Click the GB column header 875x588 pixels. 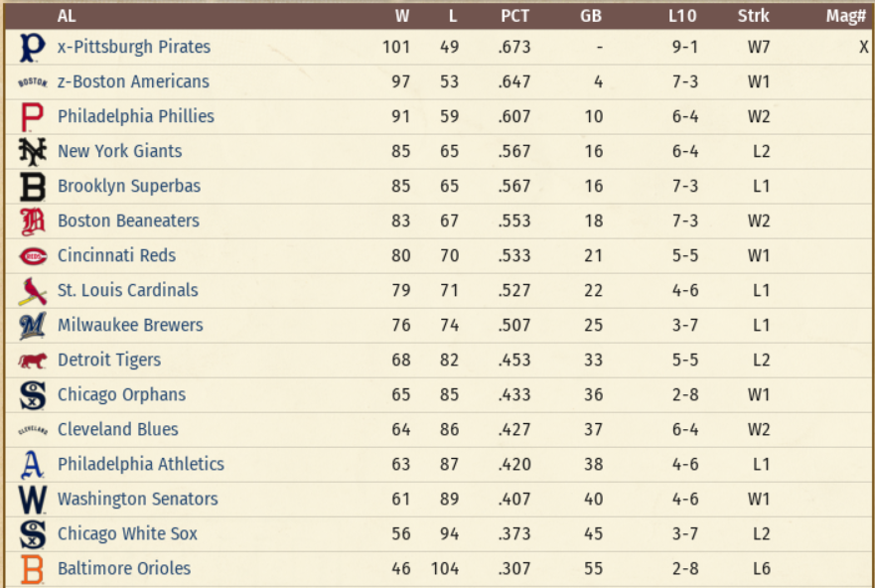[x=591, y=16]
